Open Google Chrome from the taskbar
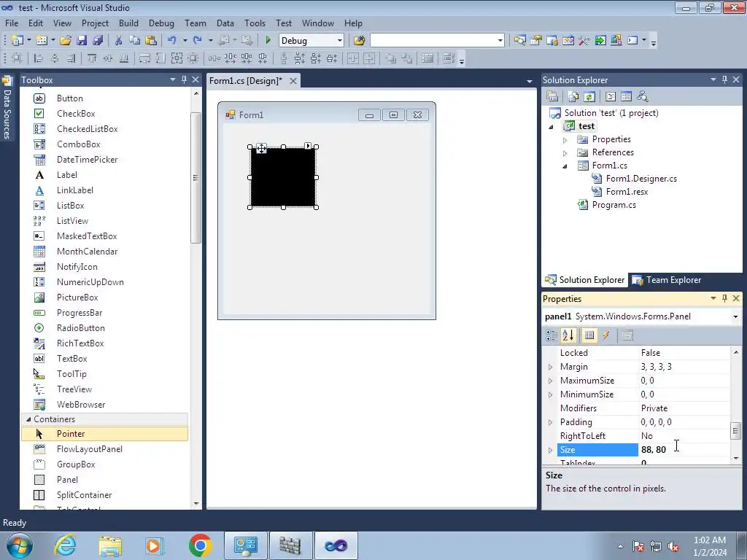Viewport: 747px width, 560px height. [200, 545]
